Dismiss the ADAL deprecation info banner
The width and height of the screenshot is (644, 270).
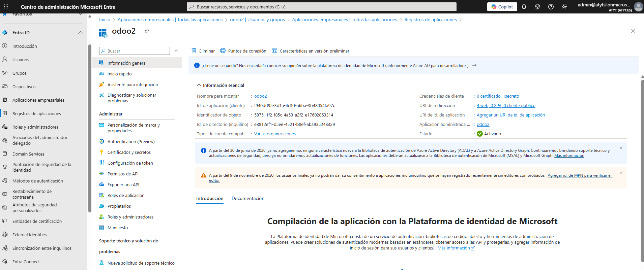[621, 148]
